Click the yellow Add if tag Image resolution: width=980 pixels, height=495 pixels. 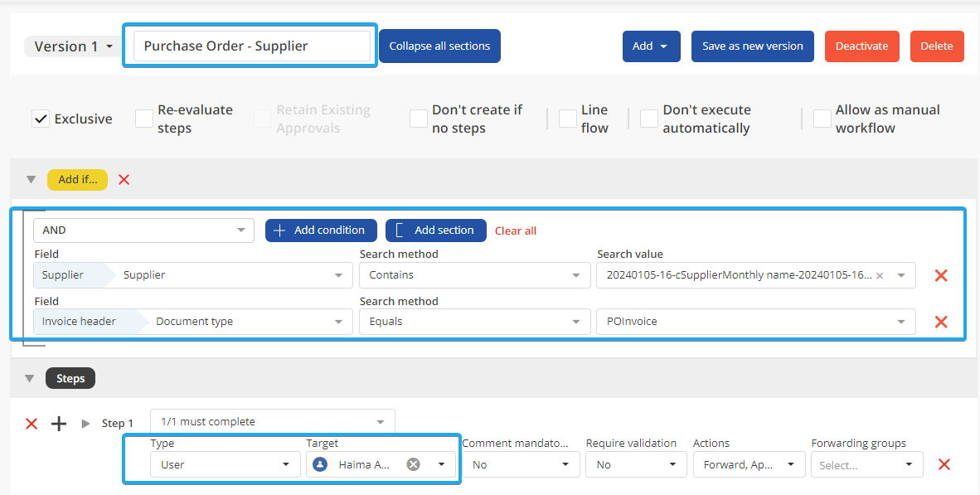77,179
